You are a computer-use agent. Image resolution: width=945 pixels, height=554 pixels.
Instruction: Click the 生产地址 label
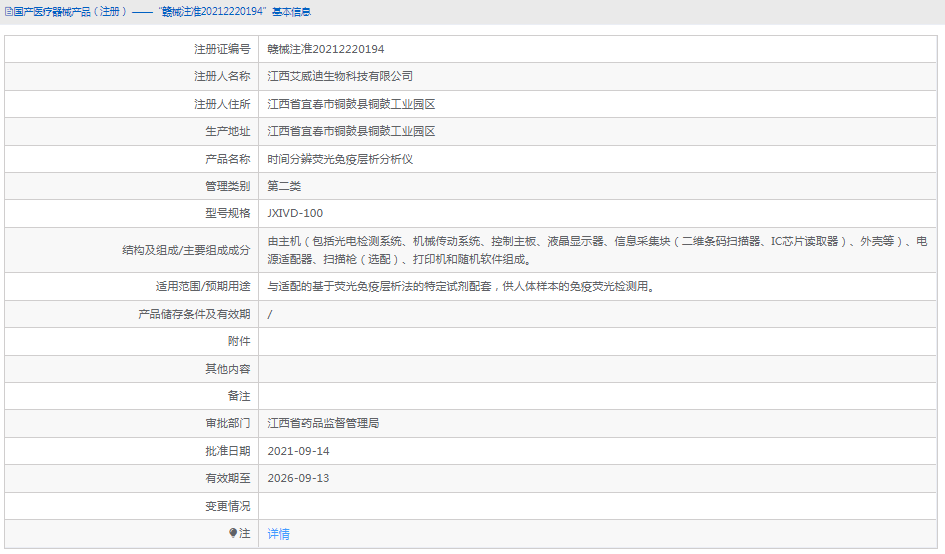coord(228,131)
